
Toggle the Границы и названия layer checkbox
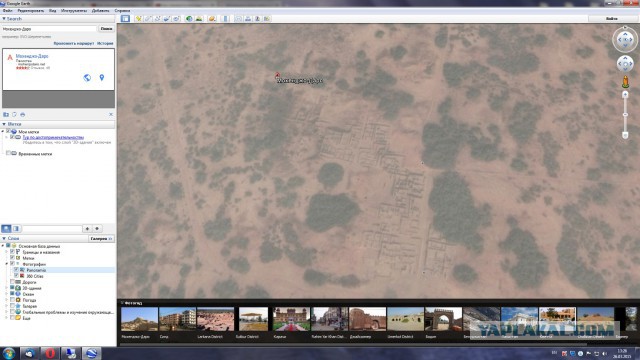click(12, 252)
